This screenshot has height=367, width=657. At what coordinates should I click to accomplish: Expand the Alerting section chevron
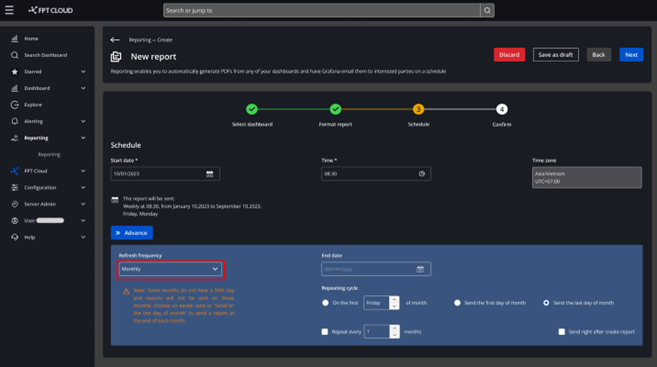pyautogui.click(x=83, y=121)
